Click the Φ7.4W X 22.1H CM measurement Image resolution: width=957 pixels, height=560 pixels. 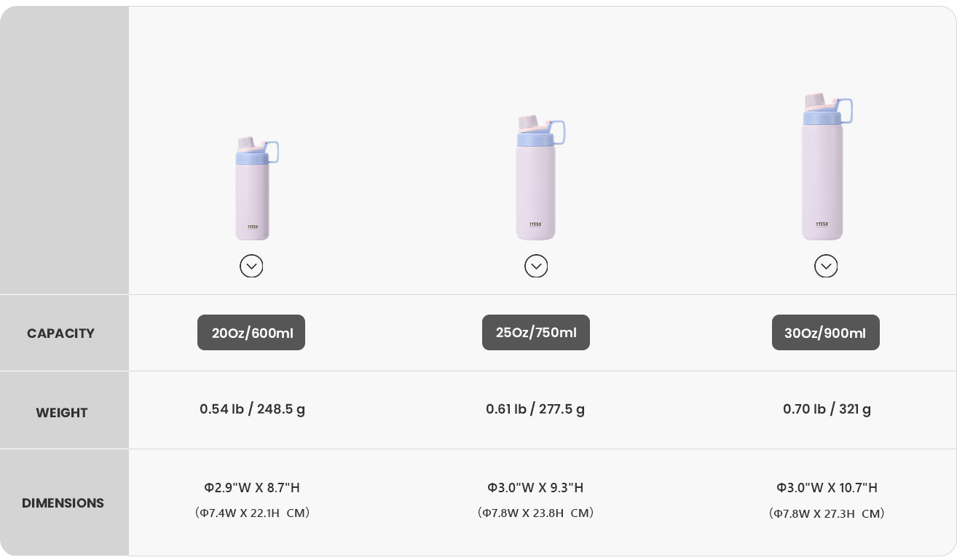click(252, 513)
